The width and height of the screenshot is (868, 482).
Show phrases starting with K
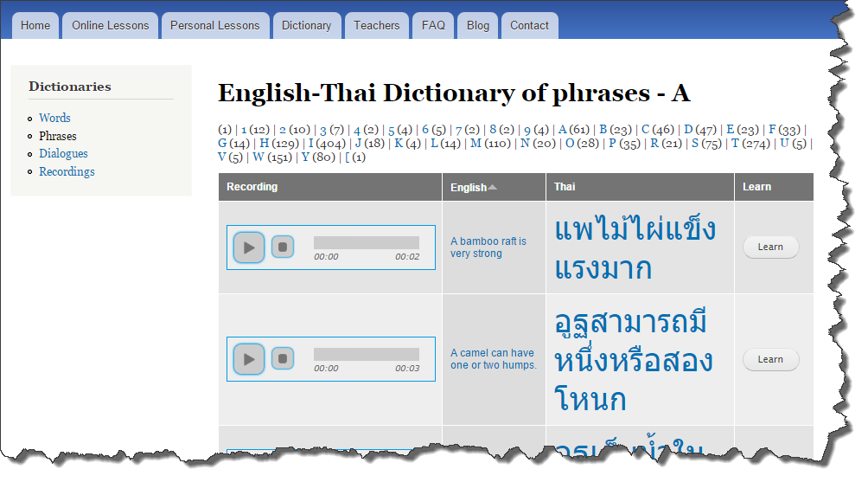click(399, 144)
